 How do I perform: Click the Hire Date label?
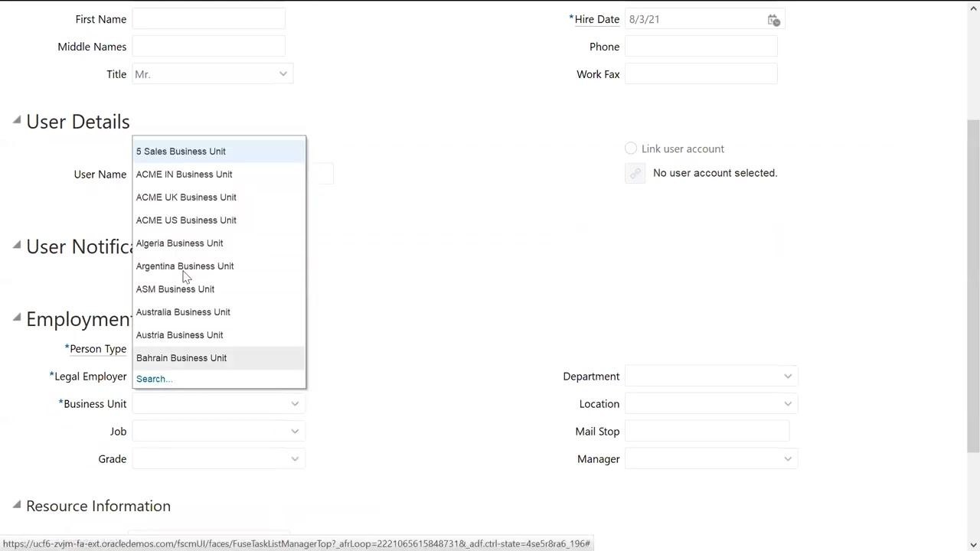(597, 19)
